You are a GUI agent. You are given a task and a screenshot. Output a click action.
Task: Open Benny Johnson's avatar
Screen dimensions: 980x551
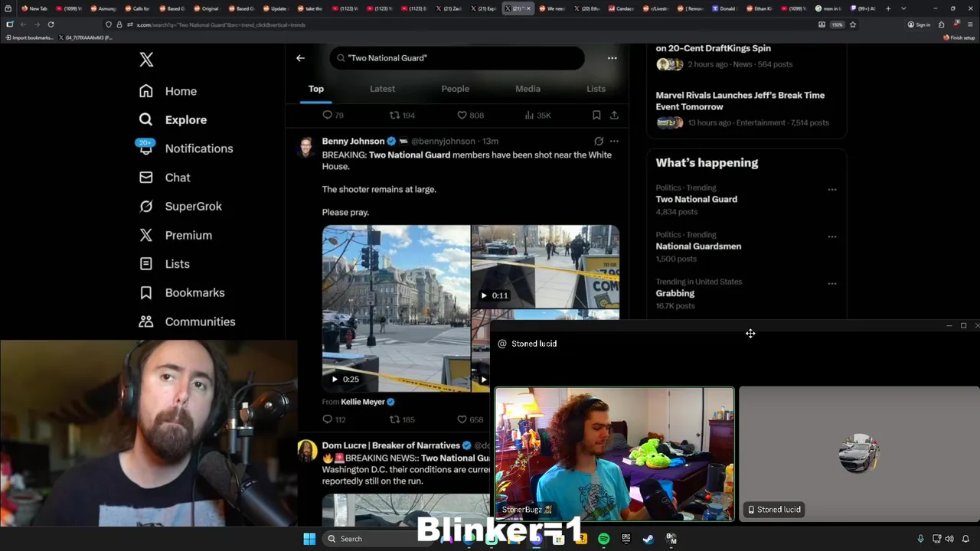pyautogui.click(x=305, y=147)
